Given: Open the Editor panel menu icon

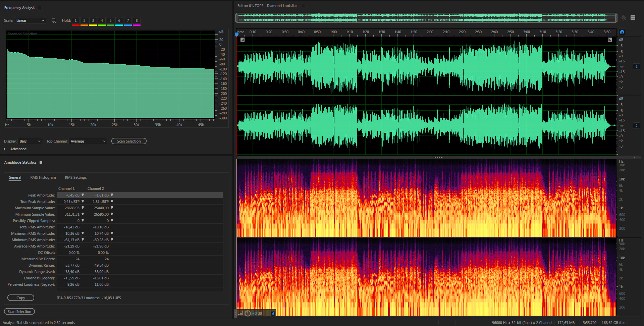Looking at the screenshot, I should click(x=303, y=6).
